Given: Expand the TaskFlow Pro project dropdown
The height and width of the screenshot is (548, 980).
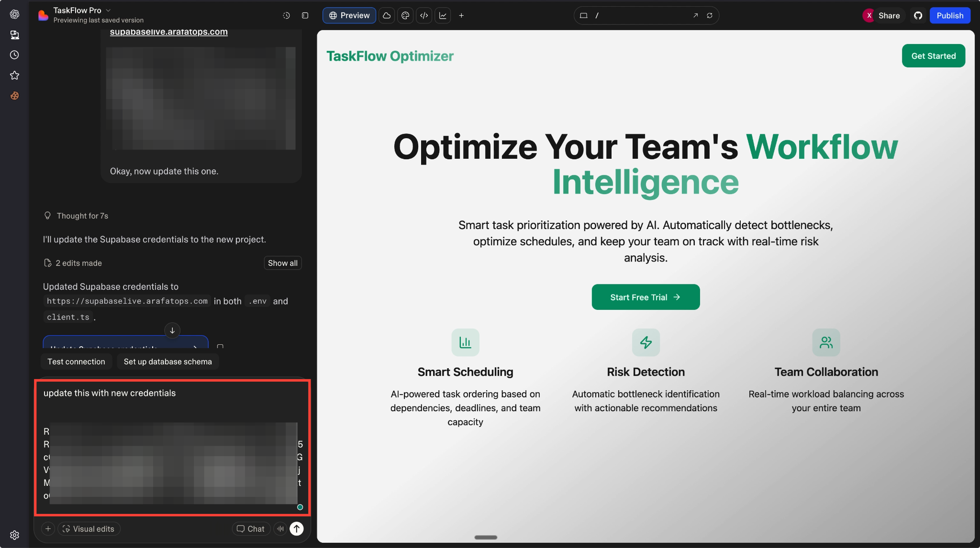Looking at the screenshot, I should pos(108,10).
